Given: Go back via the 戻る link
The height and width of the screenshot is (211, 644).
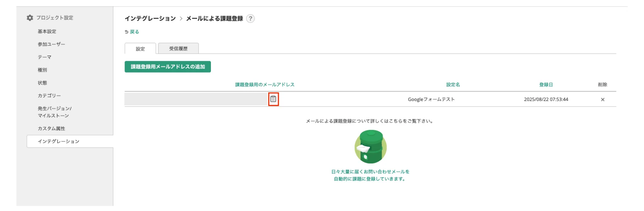Looking at the screenshot, I should point(134,32).
